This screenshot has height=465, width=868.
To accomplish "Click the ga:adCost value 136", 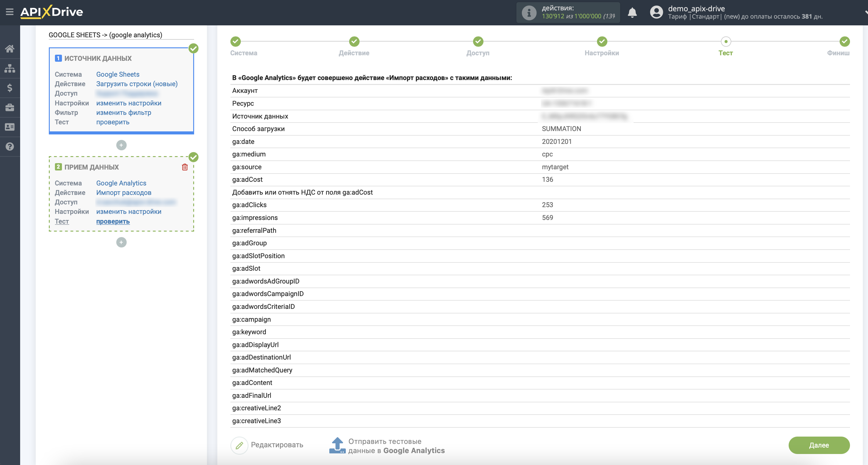I will (x=548, y=179).
